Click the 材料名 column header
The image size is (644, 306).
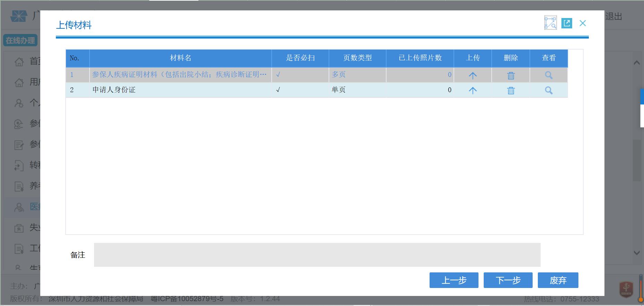tap(180, 58)
